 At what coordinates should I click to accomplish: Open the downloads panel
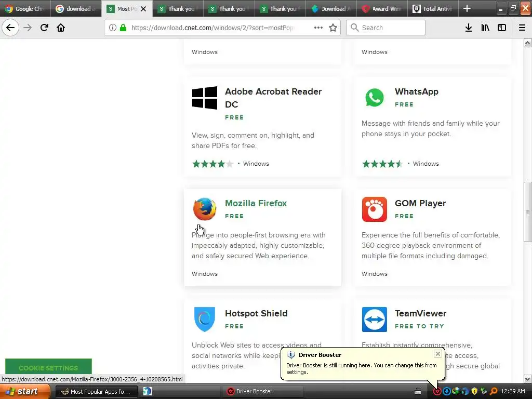coord(469,28)
